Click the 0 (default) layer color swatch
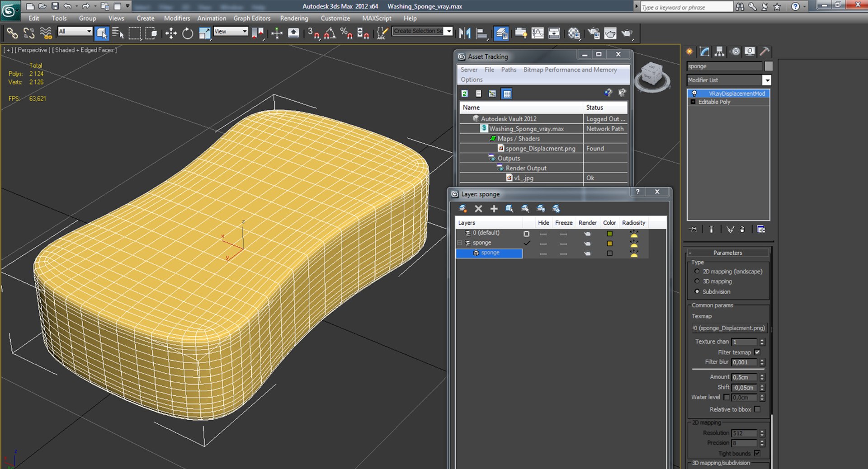 [609, 234]
